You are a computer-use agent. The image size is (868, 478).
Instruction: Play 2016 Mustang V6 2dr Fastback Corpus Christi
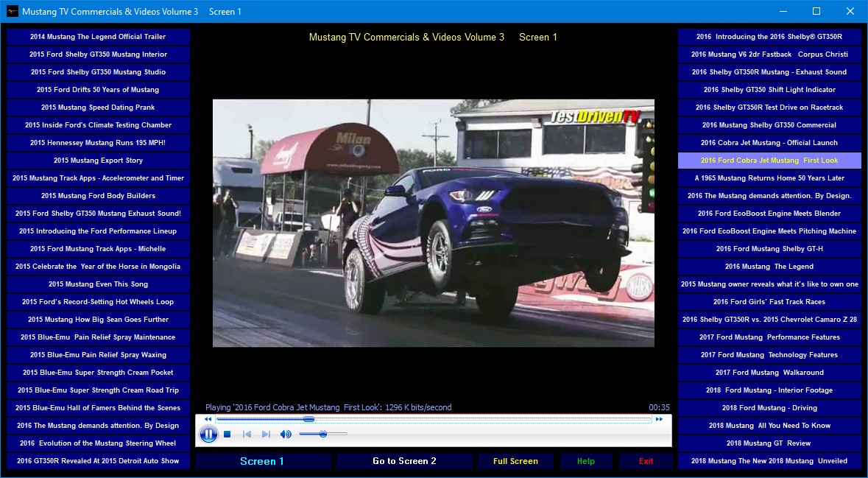(769, 55)
